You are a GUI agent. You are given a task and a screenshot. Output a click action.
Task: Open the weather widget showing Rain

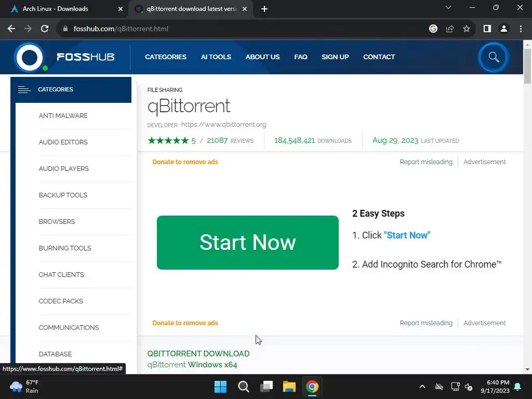coord(24,387)
